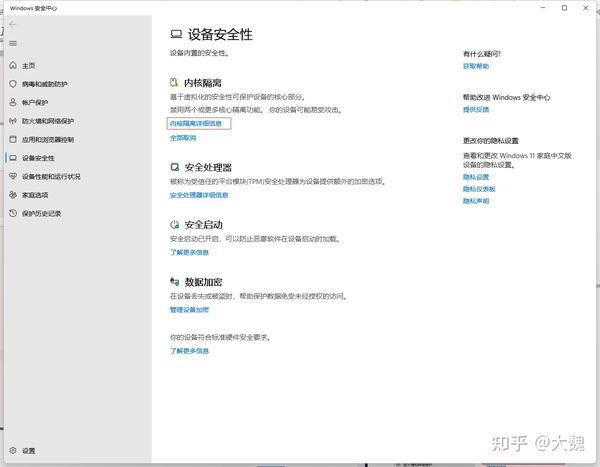
Task: Open the hamburger navigation menu
Action: (x=13, y=44)
